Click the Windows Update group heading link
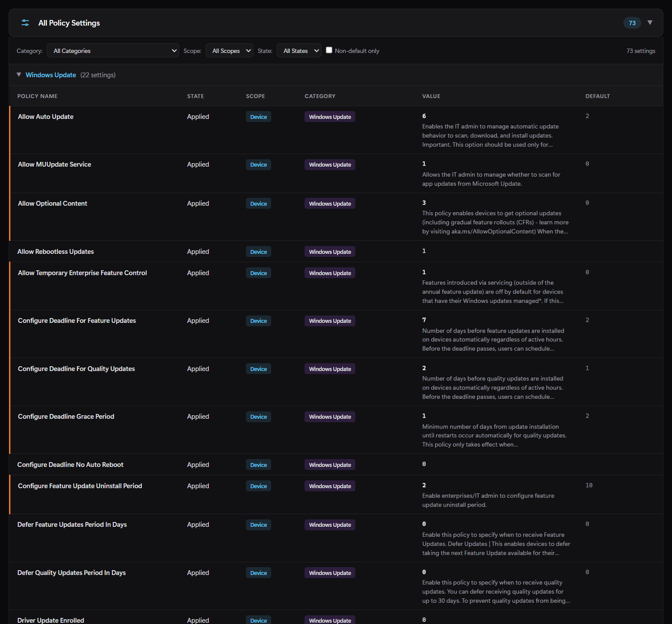672x624 pixels. (x=51, y=75)
